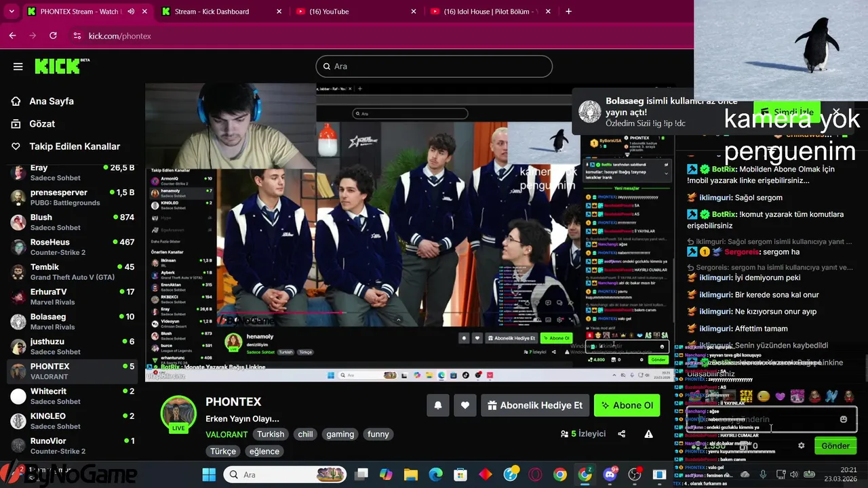
Task: Open emoji picker in chat input
Action: [x=844, y=420]
